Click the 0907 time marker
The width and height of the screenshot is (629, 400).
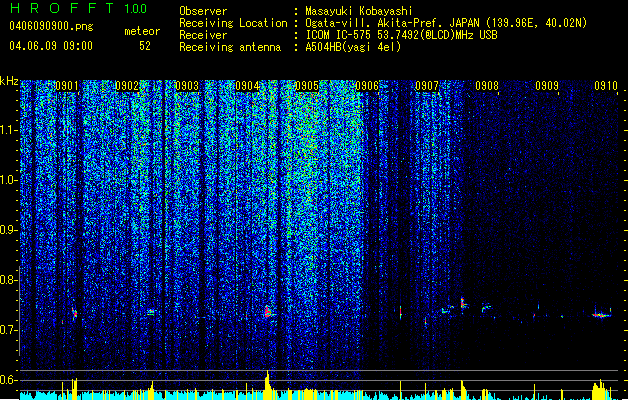pos(427,86)
